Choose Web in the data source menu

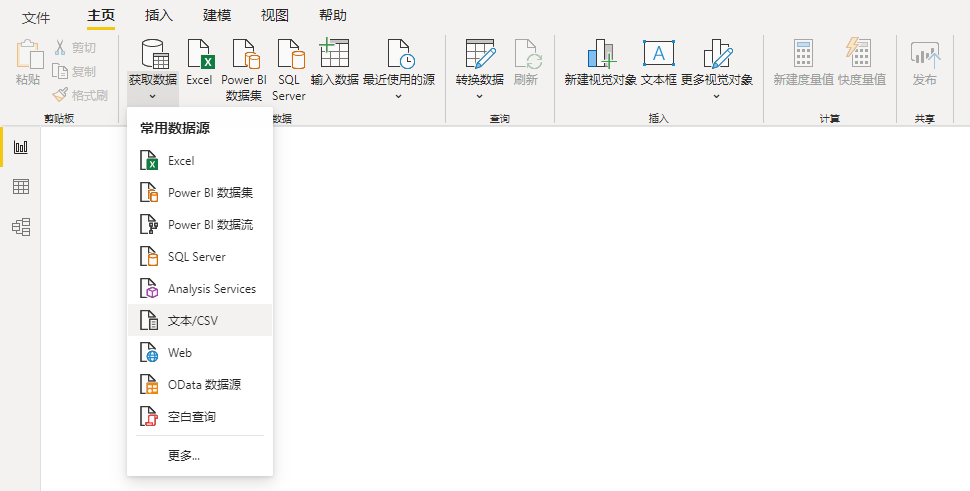click(x=180, y=353)
